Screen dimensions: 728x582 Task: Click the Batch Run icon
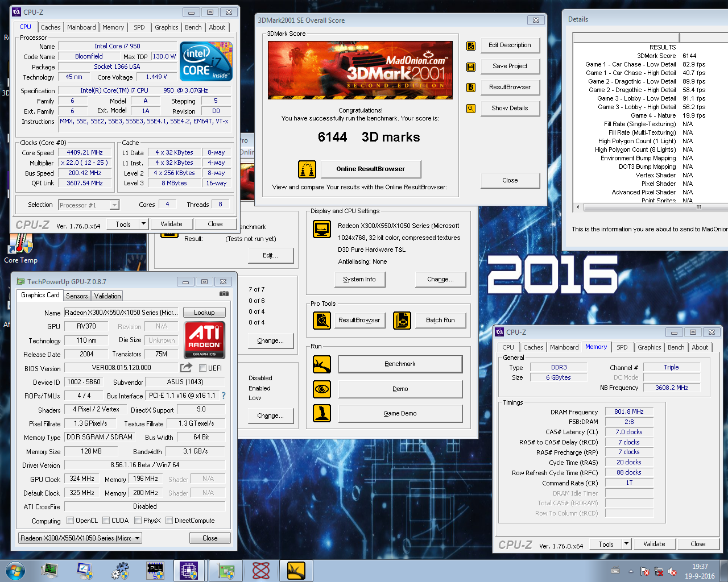pos(402,321)
